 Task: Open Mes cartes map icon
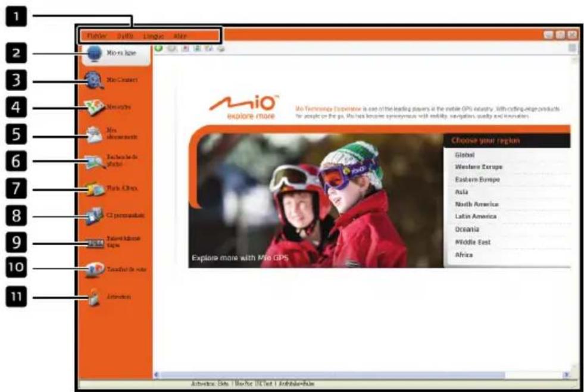pos(94,108)
